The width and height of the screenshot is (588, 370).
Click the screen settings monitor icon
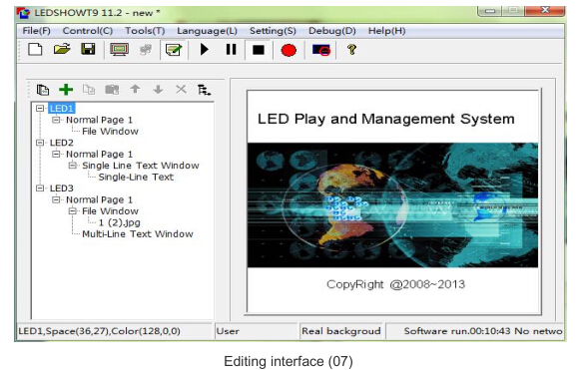tap(119, 50)
